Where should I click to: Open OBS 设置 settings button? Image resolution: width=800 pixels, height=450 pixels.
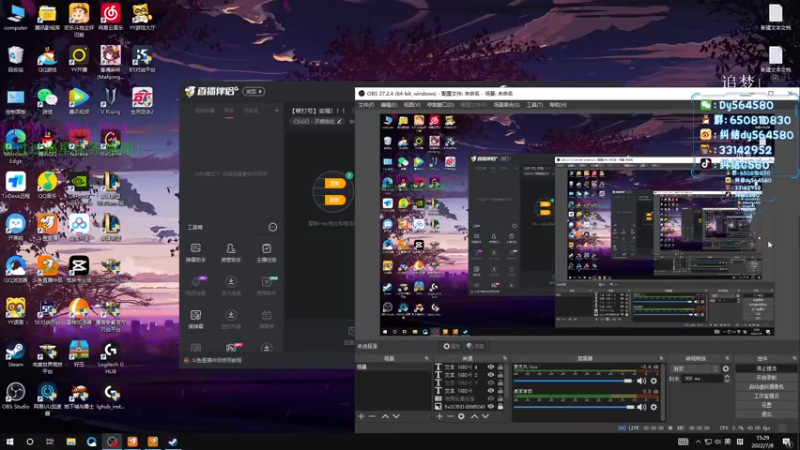pos(766,405)
